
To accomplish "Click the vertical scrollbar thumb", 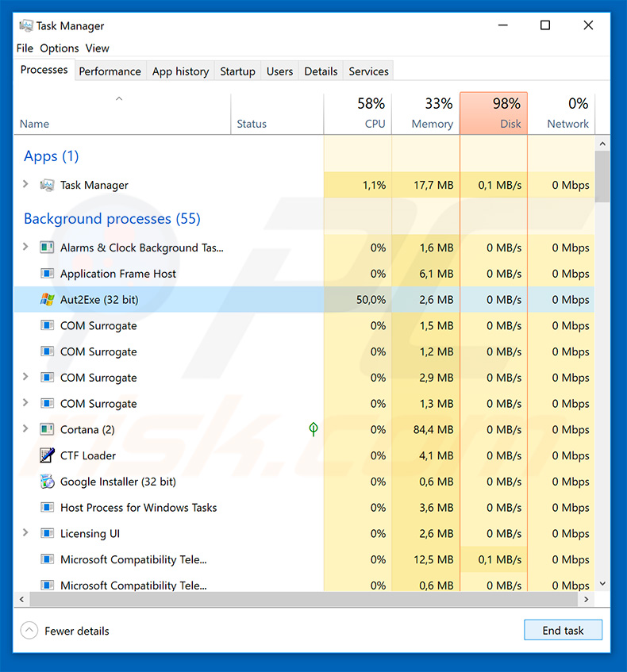I will coord(602,177).
